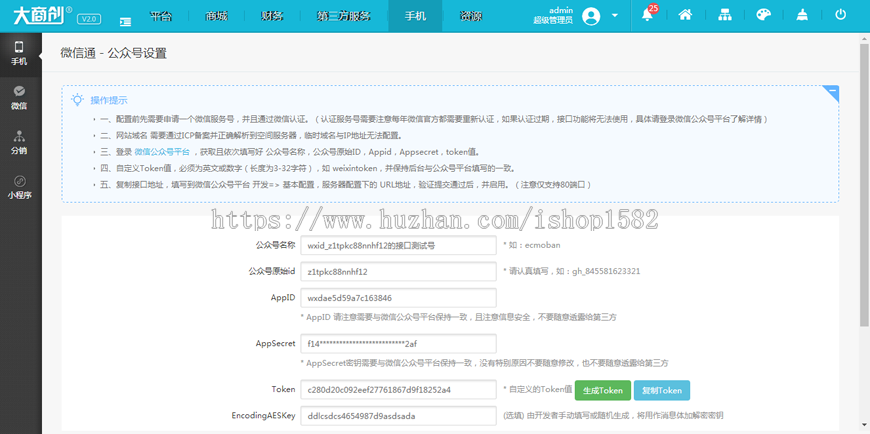870x434 pixels.
Task: Open the 手机 sidebar section
Action: [19, 54]
